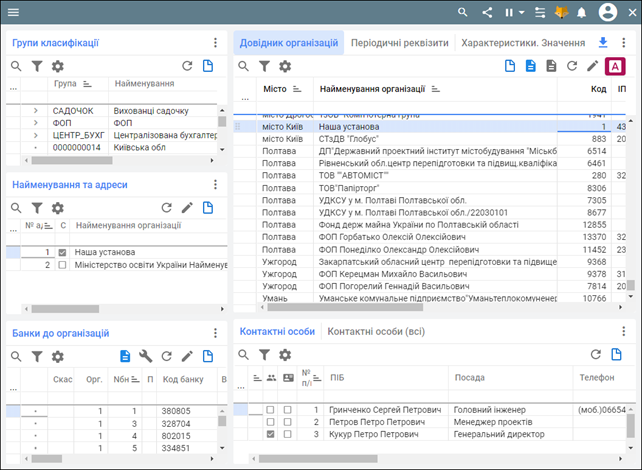This screenshot has height=470, width=642.
Task: Refresh the Групи класифікації panel
Action: (x=186, y=66)
